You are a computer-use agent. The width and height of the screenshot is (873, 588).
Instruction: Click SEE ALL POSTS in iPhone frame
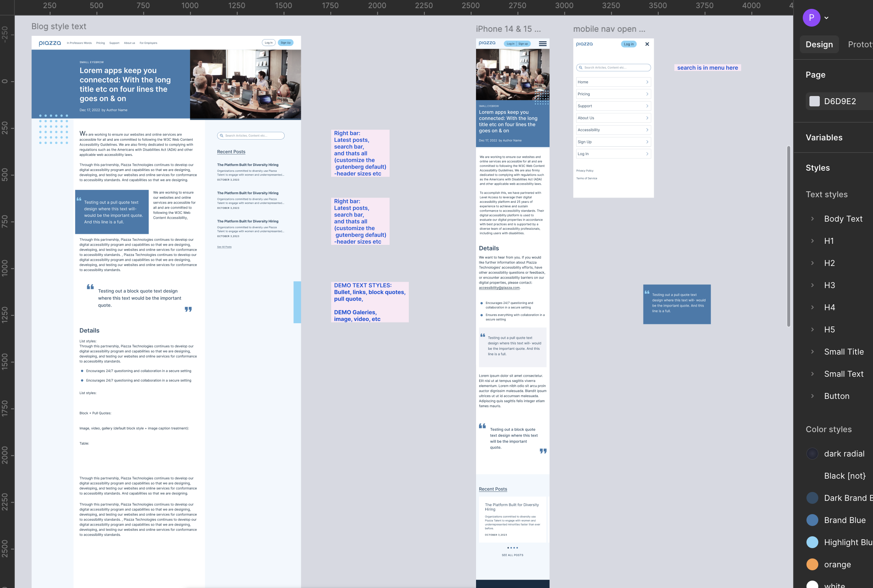click(513, 555)
